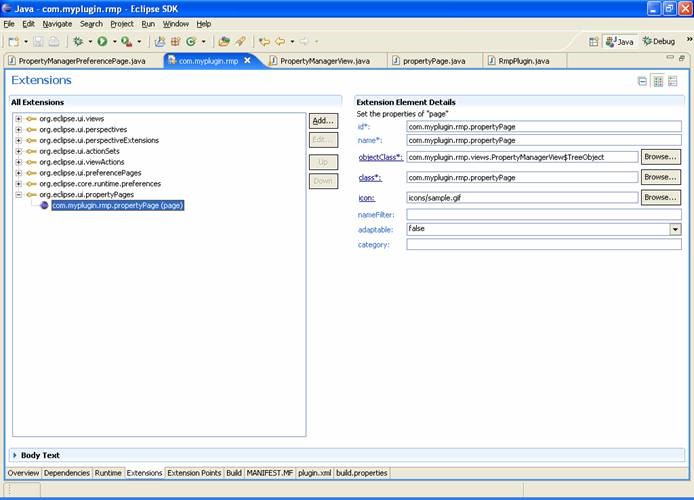Click the green Run toolbar icon
The height and width of the screenshot is (500, 694).
click(102, 42)
